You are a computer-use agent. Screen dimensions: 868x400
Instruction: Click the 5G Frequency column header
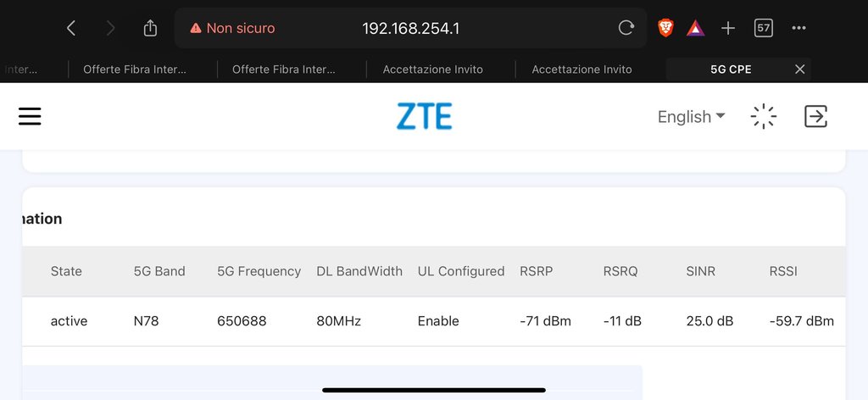(259, 271)
